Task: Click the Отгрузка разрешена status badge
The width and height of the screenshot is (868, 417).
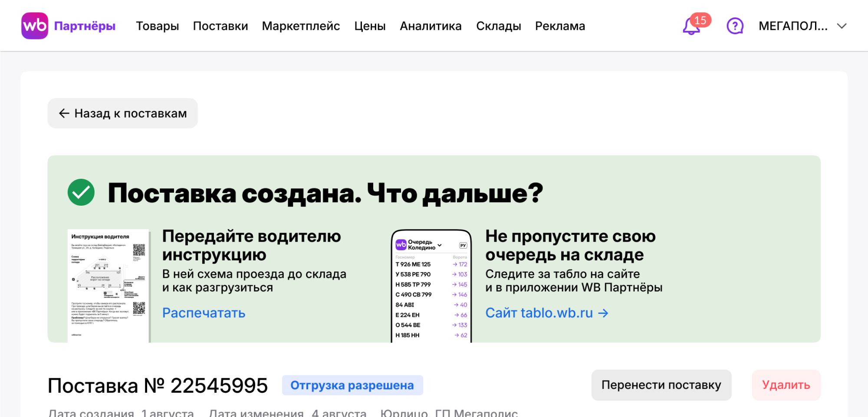Action: (x=352, y=385)
